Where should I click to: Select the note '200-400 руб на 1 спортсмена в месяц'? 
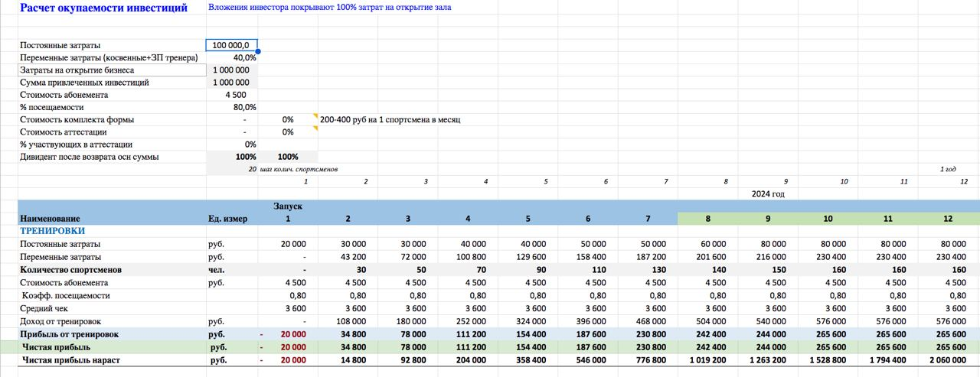pyautogui.click(x=390, y=120)
